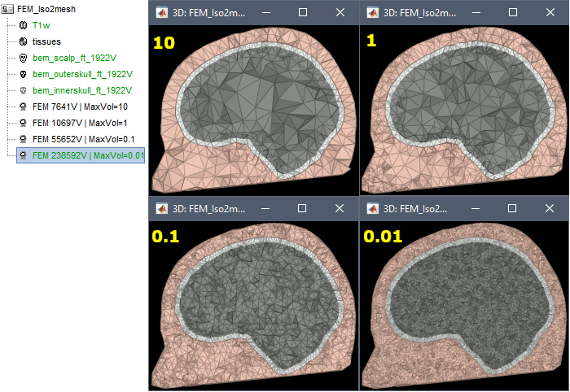Click the tissues volume icon in tree

[x=23, y=41]
